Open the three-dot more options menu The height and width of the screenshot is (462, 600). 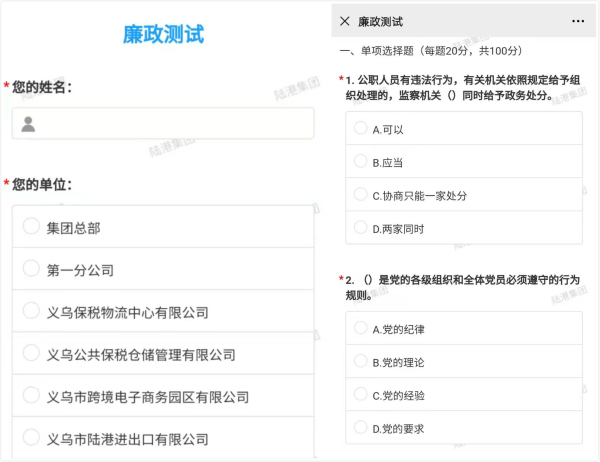tap(578, 21)
